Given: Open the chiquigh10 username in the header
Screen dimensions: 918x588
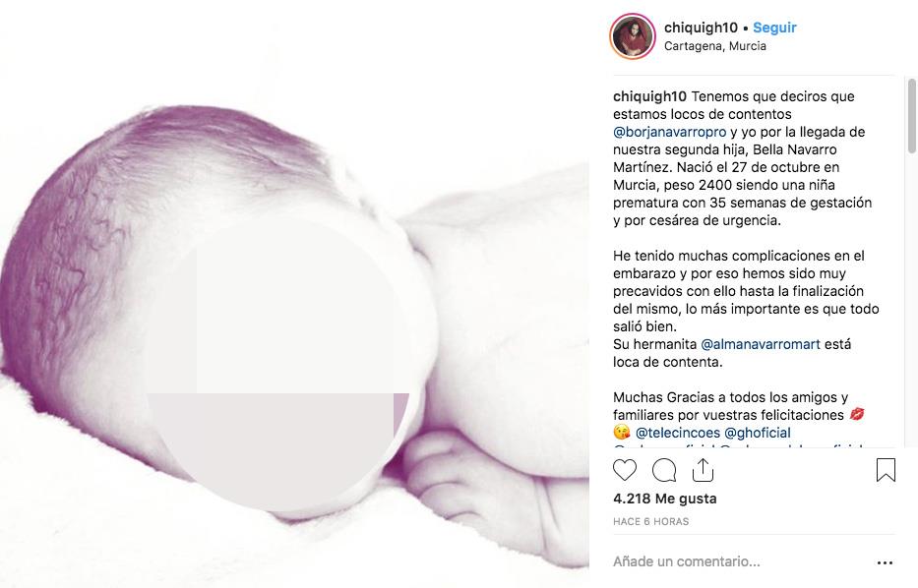Looking at the screenshot, I should 701,28.
